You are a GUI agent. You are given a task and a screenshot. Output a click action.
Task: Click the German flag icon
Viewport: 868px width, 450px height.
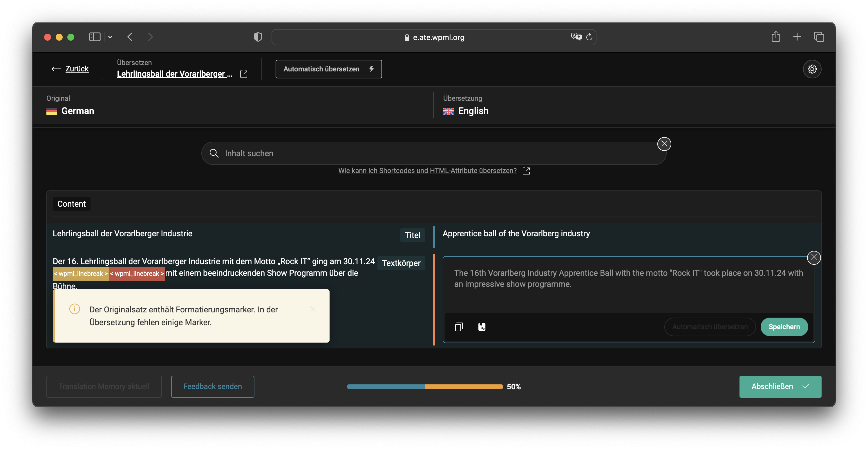pos(52,111)
